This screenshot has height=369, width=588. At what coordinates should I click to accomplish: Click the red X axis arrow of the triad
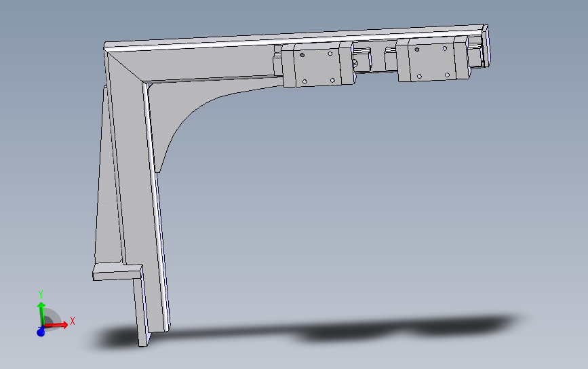pos(56,324)
